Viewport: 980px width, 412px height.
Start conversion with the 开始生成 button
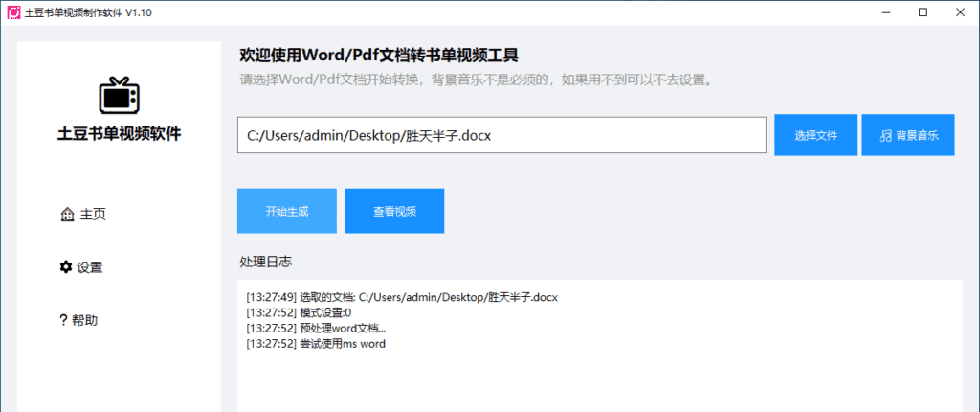pyautogui.click(x=287, y=211)
